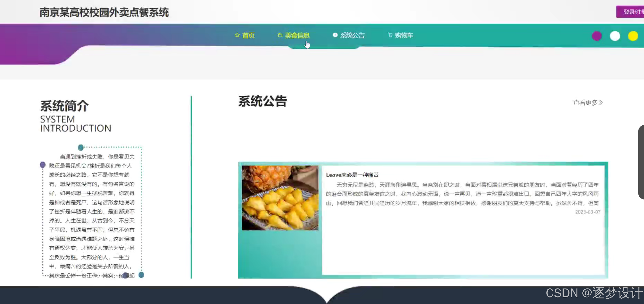Click the info circle icon beside 系统公告
The image size is (644, 304).
pos(335,35)
